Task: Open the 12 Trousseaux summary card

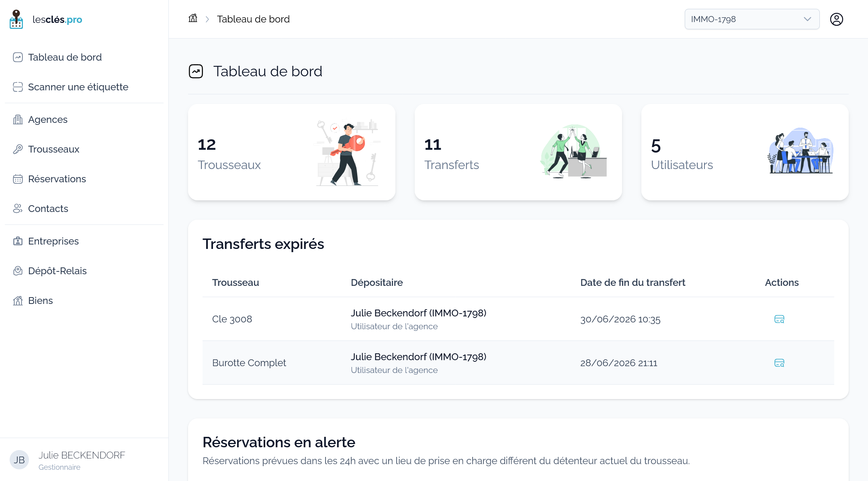Action: [x=292, y=152]
